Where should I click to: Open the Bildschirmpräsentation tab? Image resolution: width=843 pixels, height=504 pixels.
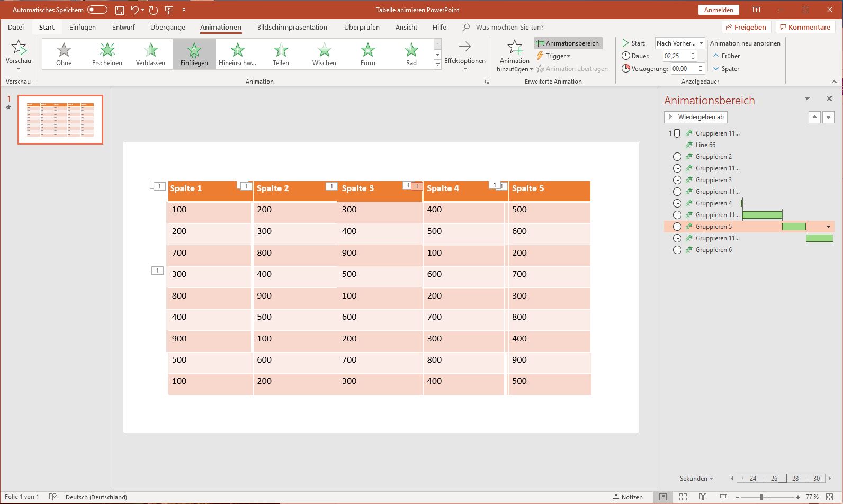pos(292,28)
